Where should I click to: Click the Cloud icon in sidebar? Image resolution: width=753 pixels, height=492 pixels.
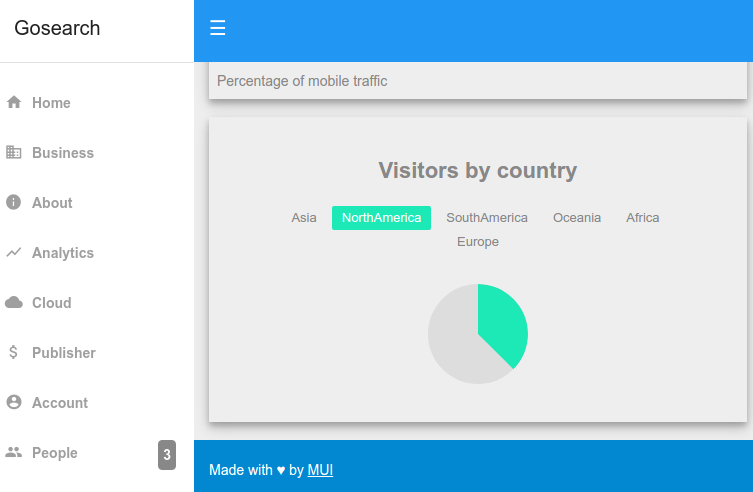[14, 302]
